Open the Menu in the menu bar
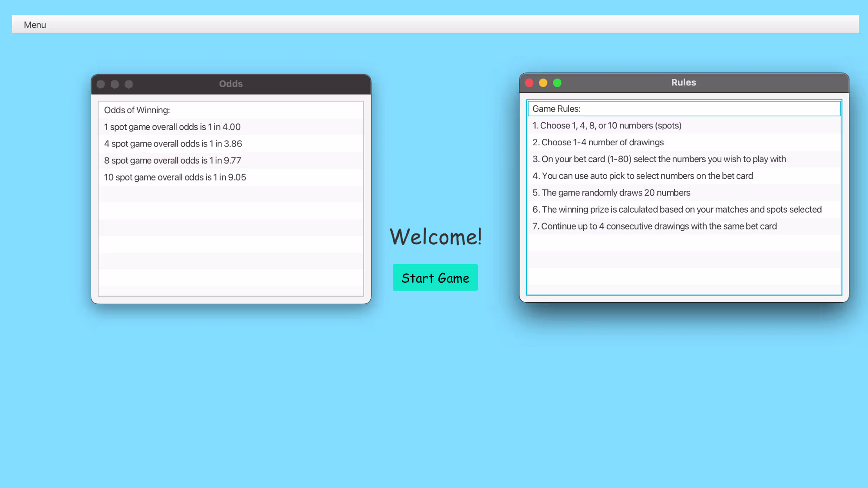The height and width of the screenshot is (488, 868). coord(35,25)
